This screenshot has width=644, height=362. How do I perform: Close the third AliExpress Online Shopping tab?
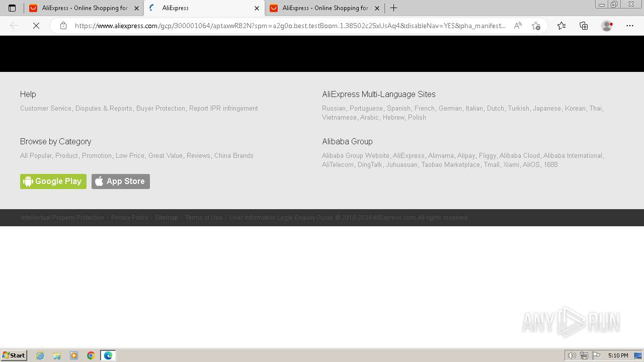pyautogui.click(x=377, y=8)
